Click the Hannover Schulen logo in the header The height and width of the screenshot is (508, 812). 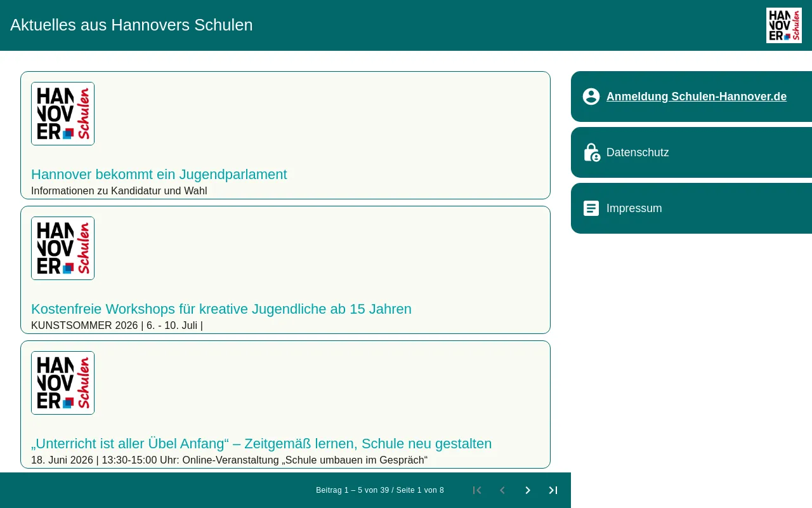click(784, 25)
